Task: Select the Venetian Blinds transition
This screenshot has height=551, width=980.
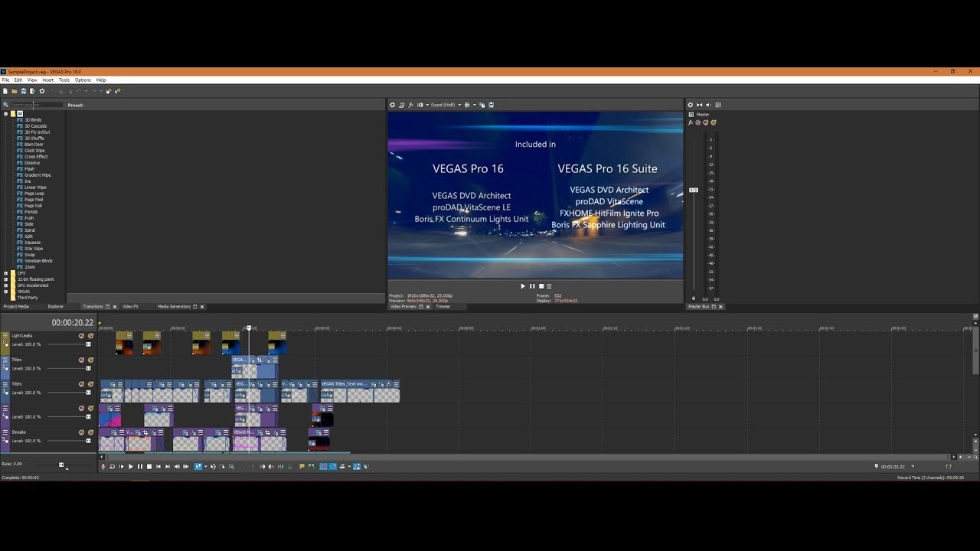Action: [x=38, y=261]
